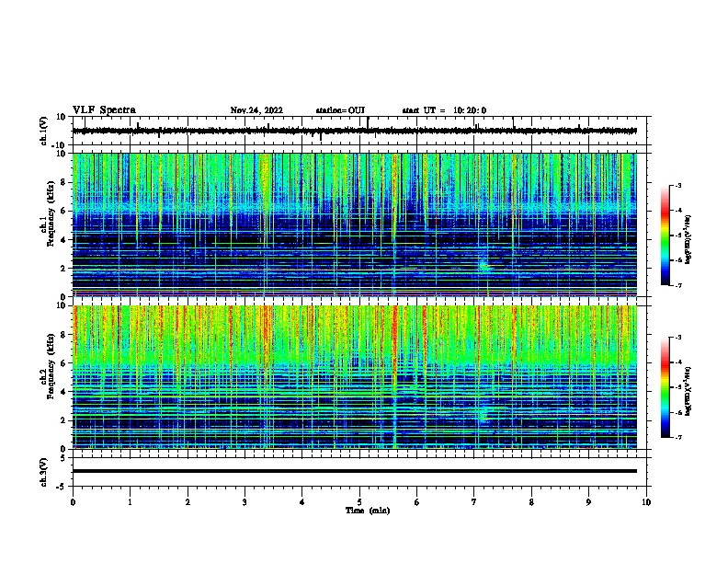Click the ch.1 colorbar unit label
The height and width of the screenshot is (563, 728).
(x=688, y=240)
